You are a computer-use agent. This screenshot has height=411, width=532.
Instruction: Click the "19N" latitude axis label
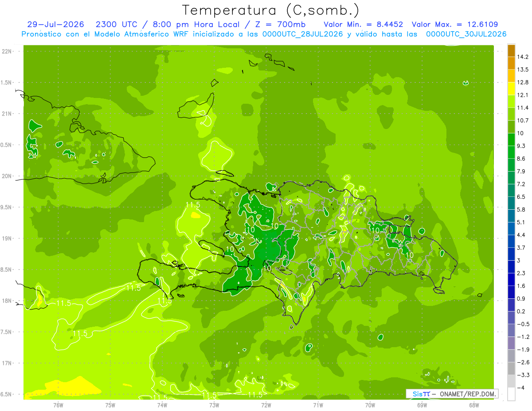tap(7, 239)
